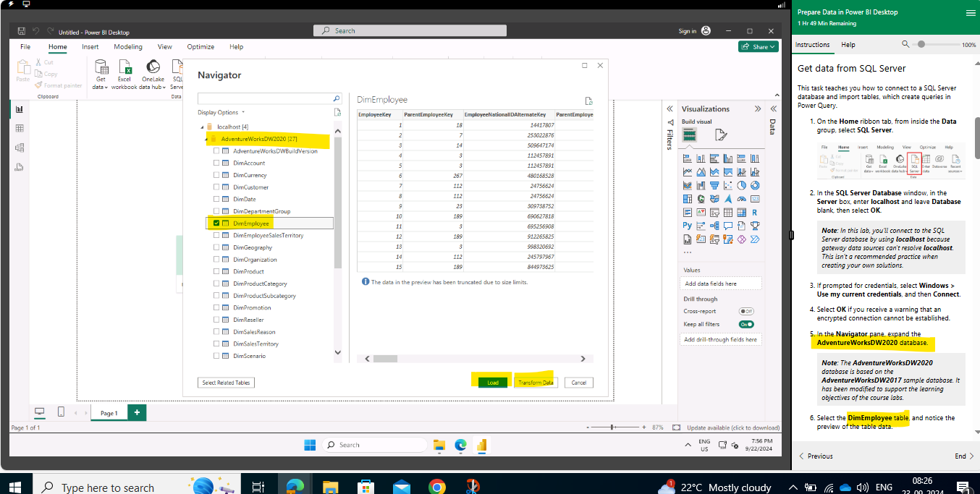Click the Transform Data button

536,383
